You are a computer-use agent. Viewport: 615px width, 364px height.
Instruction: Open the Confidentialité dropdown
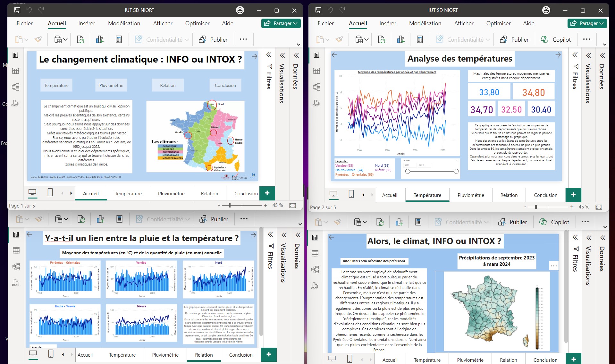[187, 39]
